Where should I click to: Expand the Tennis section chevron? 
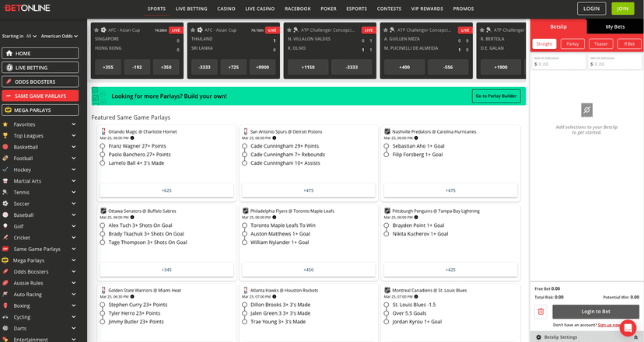tap(74, 192)
